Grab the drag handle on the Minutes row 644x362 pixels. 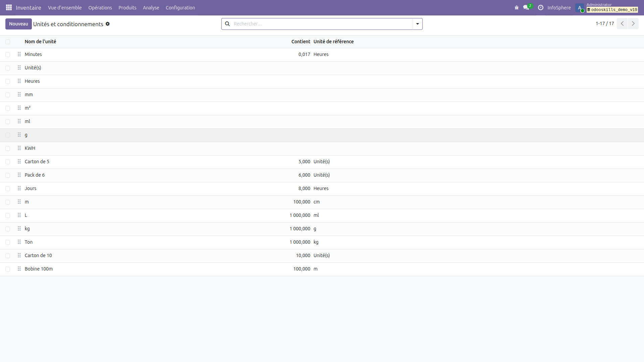click(x=19, y=54)
